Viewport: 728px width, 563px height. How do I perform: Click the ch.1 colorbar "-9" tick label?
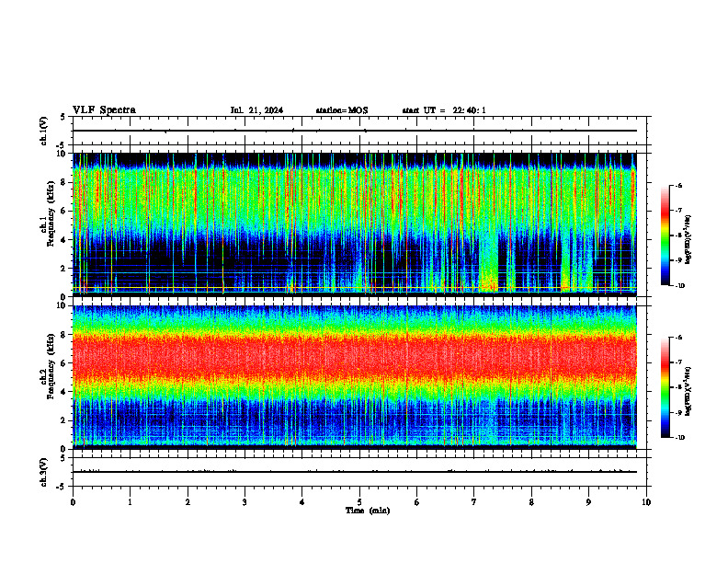click(678, 260)
